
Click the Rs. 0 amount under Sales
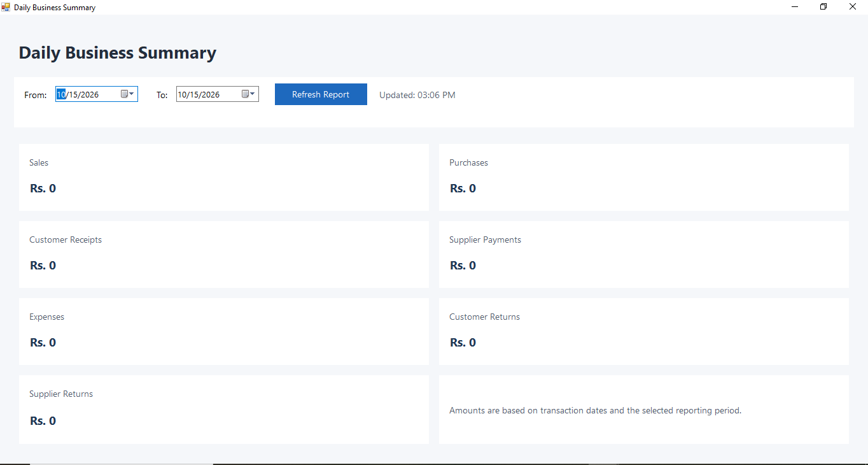43,189
